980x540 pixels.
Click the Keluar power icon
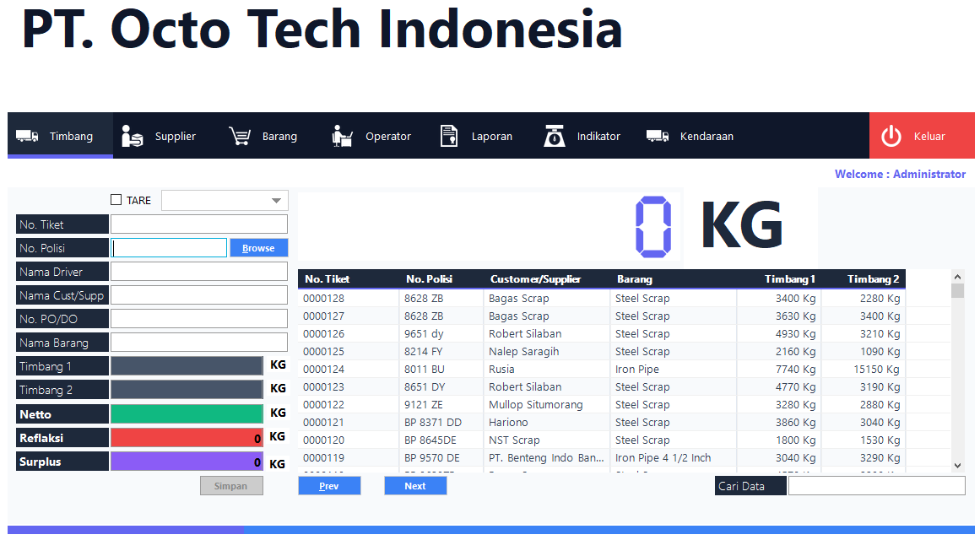(x=891, y=136)
